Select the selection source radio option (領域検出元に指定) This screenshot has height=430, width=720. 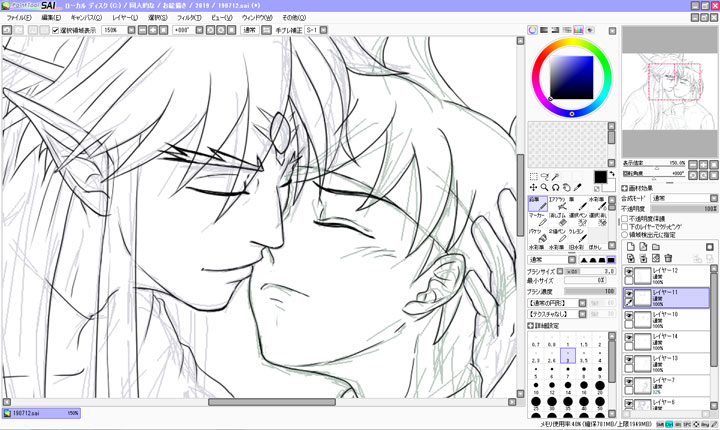(625, 235)
